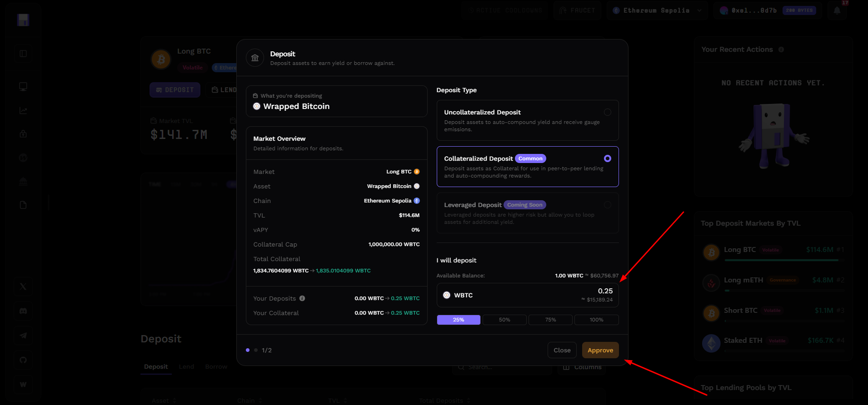Open Staked ETH in Top Deposit Markets
Screen dimensions: 868x405
point(773,343)
